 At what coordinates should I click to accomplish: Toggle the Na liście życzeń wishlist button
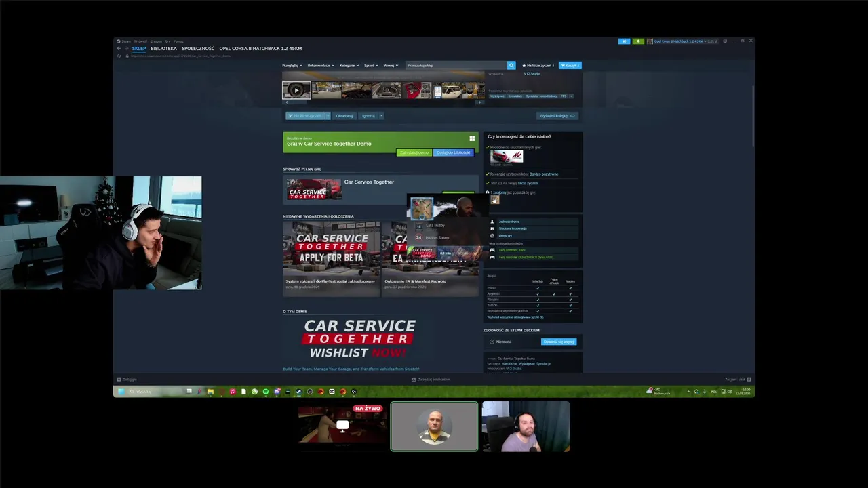click(x=305, y=116)
